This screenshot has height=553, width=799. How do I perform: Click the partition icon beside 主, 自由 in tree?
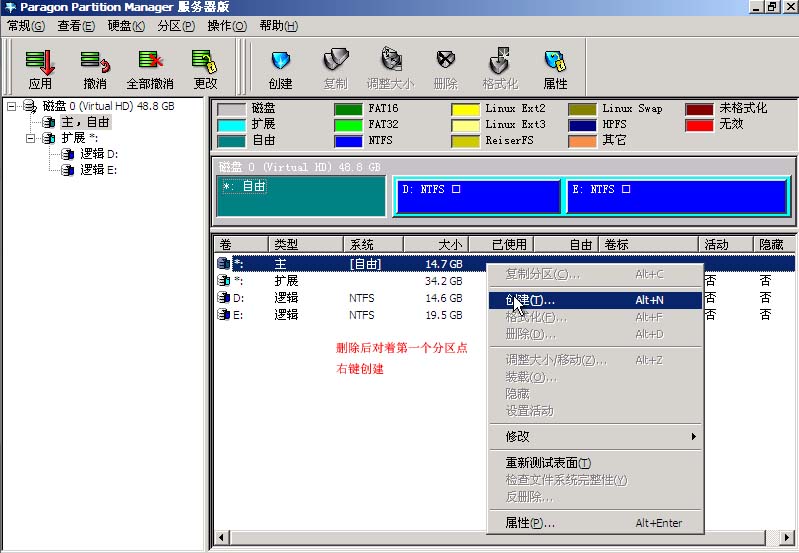pos(49,122)
